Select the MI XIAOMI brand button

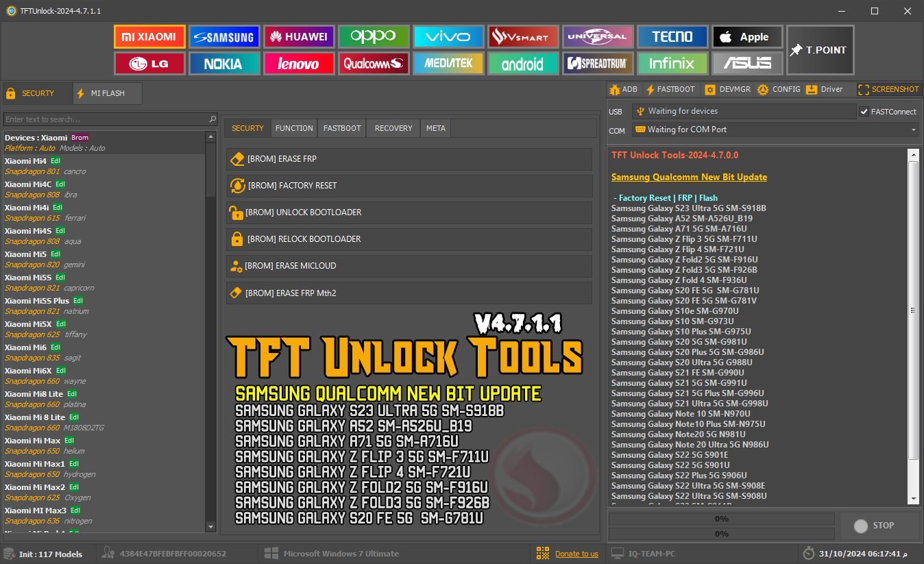coord(149,36)
